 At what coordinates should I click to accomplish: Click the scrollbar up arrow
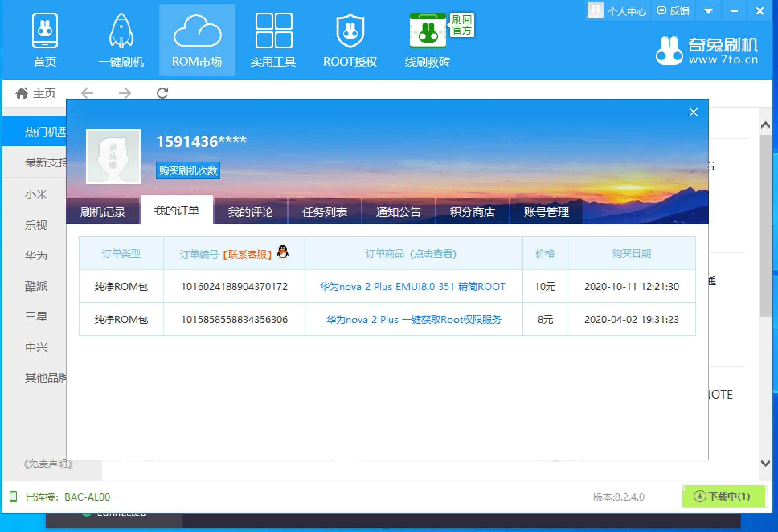pyautogui.click(x=766, y=125)
